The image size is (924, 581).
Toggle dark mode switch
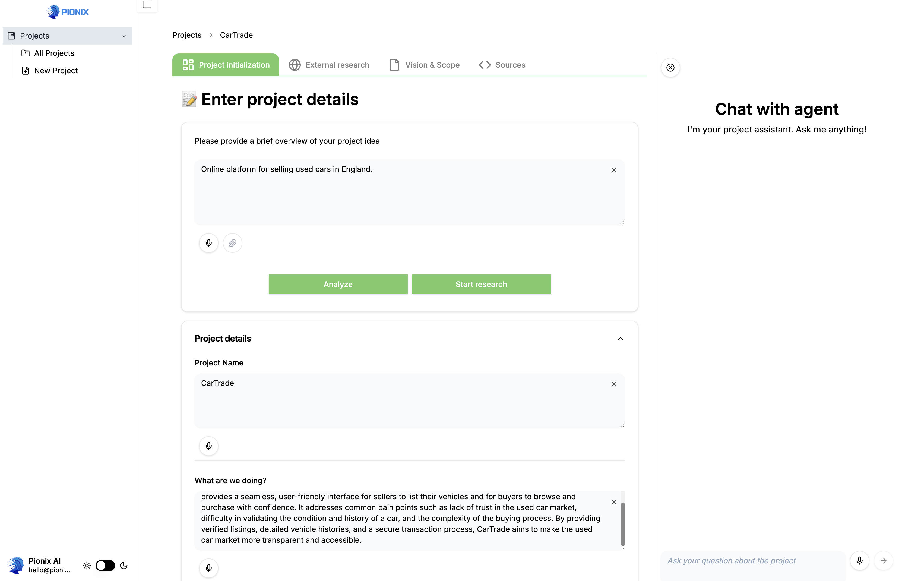pos(105,565)
